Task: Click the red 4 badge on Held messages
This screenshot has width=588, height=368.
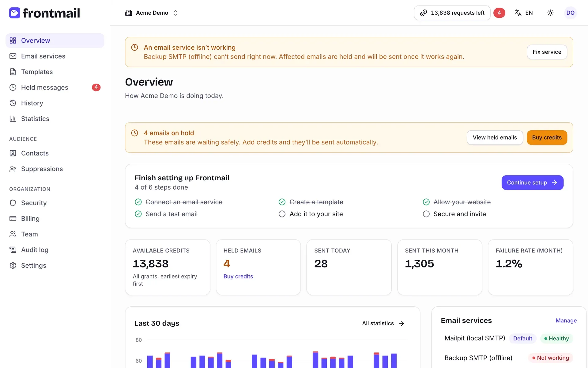Action: [96, 87]
